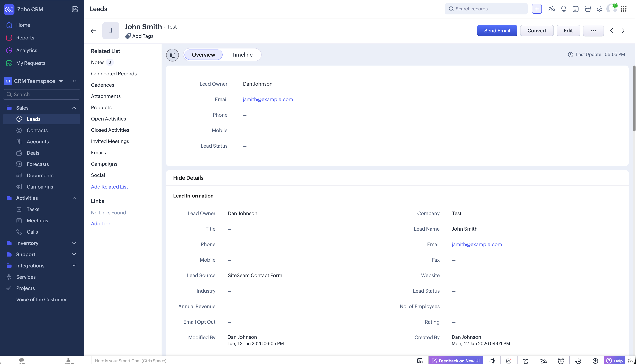Collapse the Hide Details section
The image size is (636, 364).
pyautogui.click(x=188, y=178)
